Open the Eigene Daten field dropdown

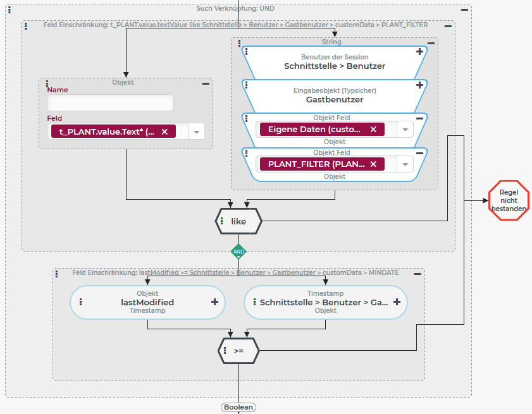click(x=405, y=130)
